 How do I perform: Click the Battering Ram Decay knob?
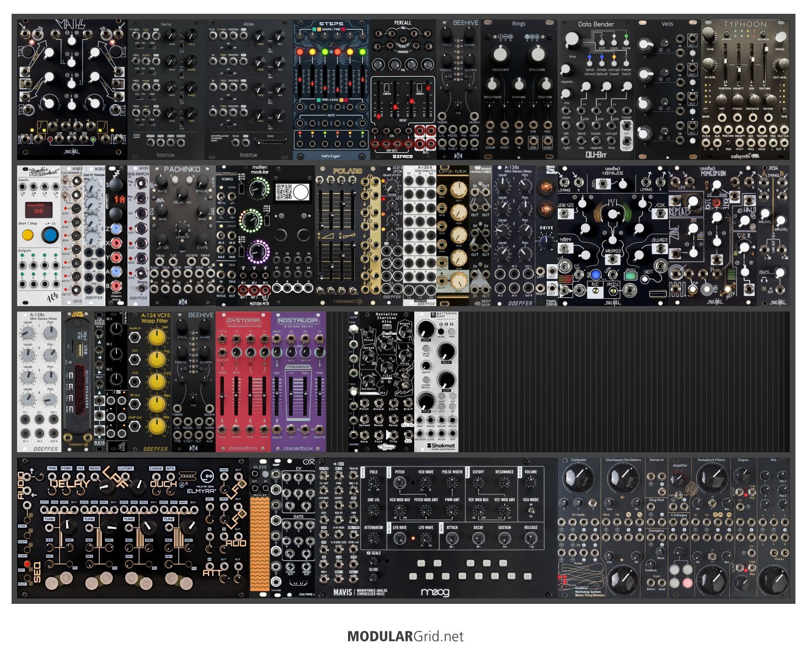coord(446,351)
